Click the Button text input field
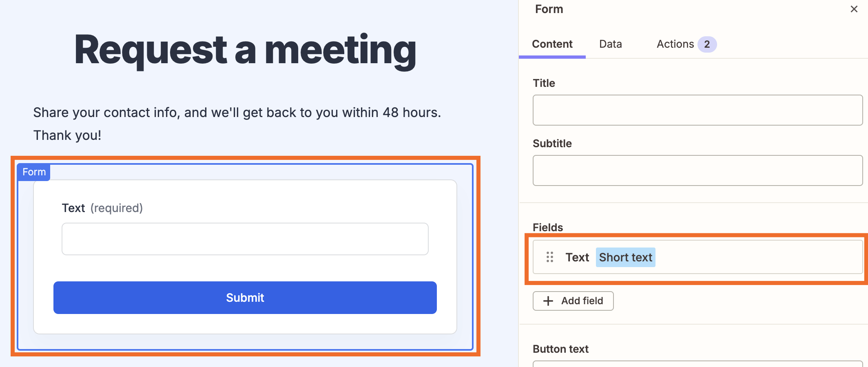This screenshot has width=868, height=367. tap(697, 364)
